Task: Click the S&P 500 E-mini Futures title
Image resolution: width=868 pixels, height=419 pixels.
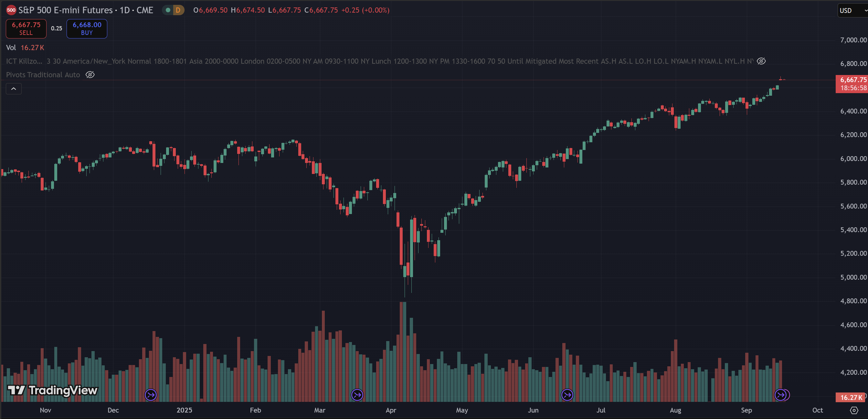Action: point(66,10)
